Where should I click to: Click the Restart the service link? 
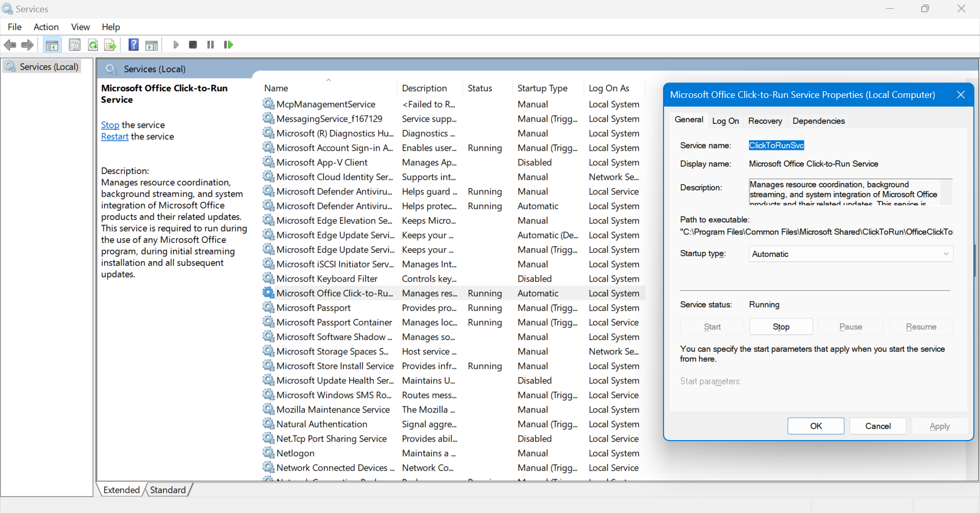coord(115,137)
